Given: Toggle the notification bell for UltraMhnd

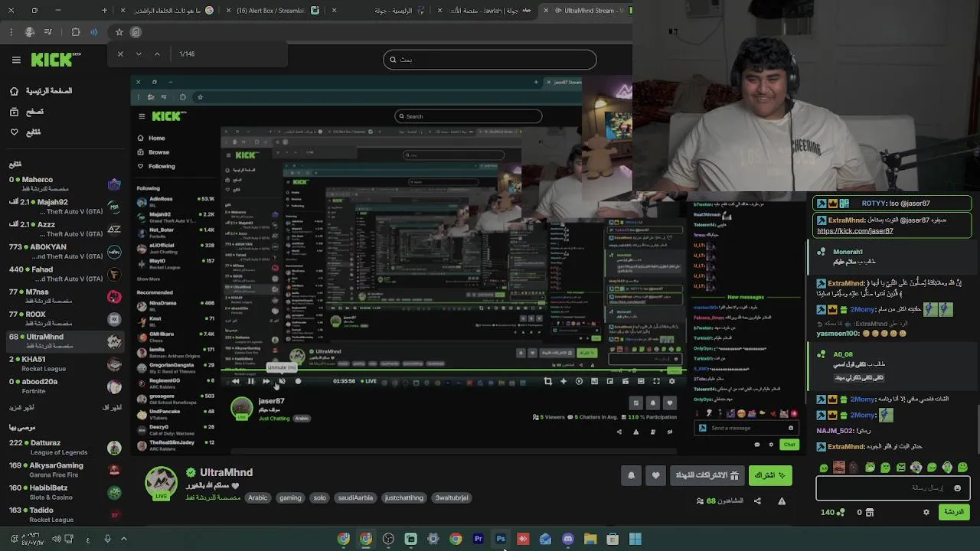Looking at the screenshot, I should (x=631, y=475).
